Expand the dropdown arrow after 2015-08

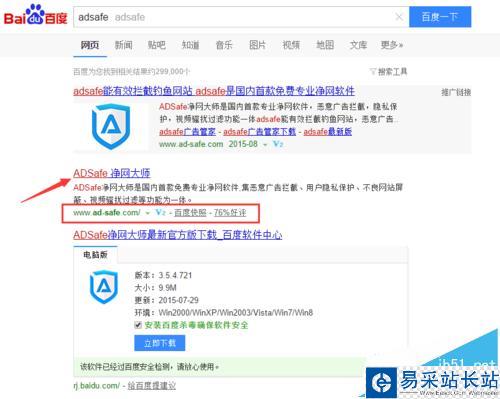coord(265,145)
